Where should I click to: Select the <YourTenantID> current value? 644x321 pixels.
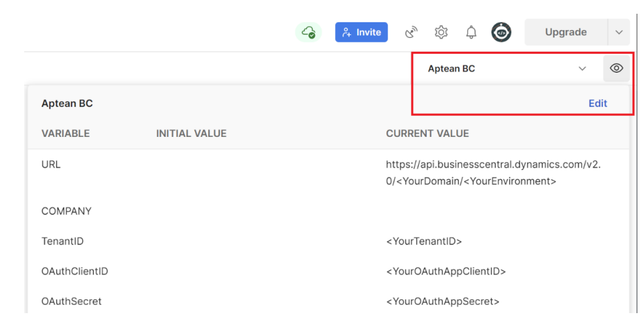(424, 241)
